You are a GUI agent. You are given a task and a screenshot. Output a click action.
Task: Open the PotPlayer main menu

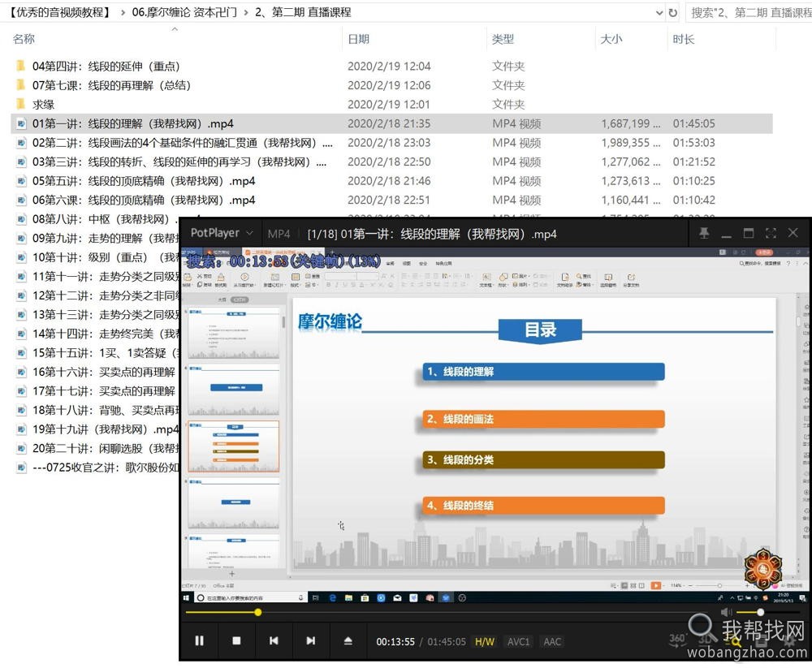coord(219,233)
